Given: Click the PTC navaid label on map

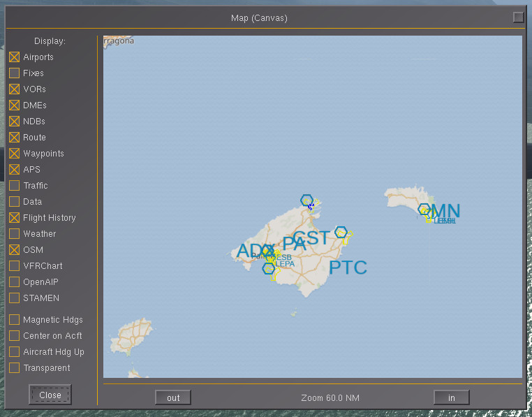Looking at the screenshot, I should (x=348, y=268).
